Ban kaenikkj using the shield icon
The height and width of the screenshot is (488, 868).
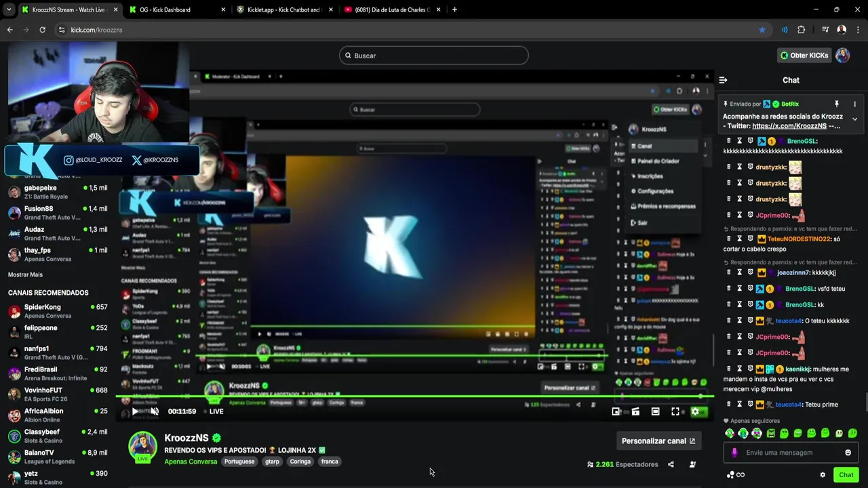750,369
